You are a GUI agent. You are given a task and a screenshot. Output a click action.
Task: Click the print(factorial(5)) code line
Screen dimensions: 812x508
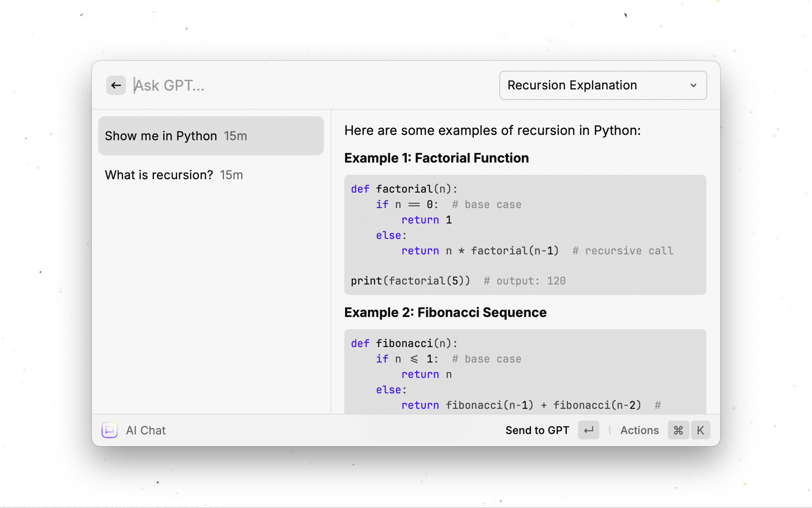[410, 281]
